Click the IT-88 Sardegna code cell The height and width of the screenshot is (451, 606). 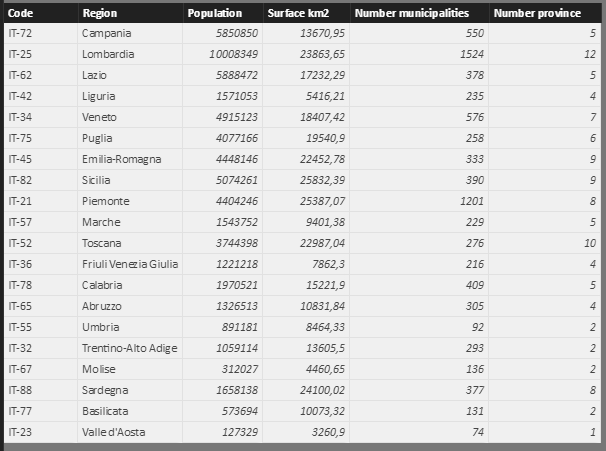click(21, 390)
